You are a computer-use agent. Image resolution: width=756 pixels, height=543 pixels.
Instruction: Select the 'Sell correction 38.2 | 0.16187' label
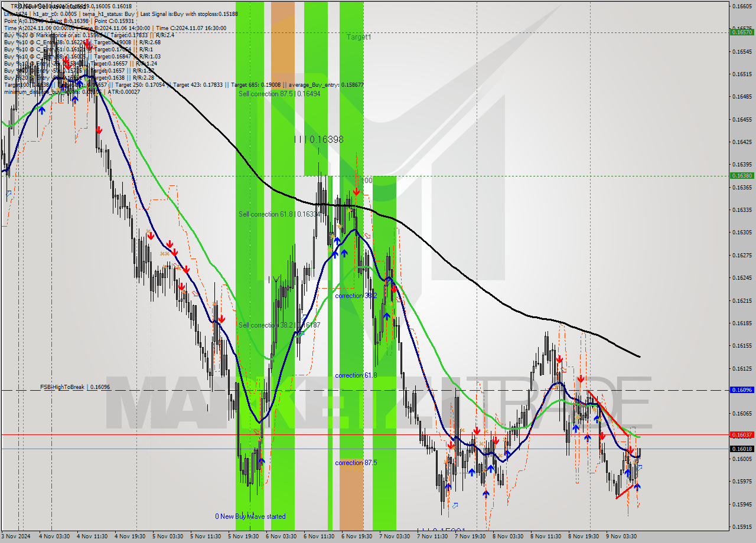tap(279, 325)
